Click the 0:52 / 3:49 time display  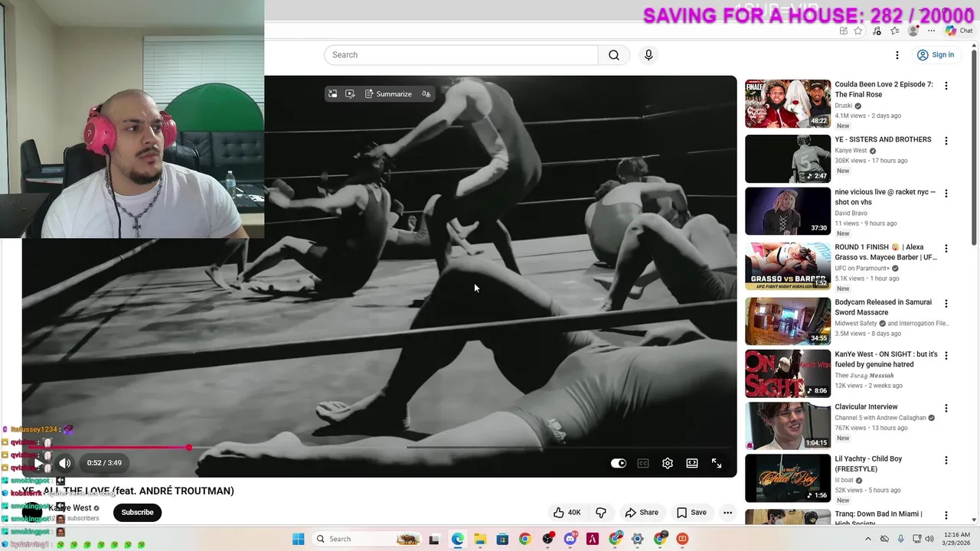coord(104,463)
